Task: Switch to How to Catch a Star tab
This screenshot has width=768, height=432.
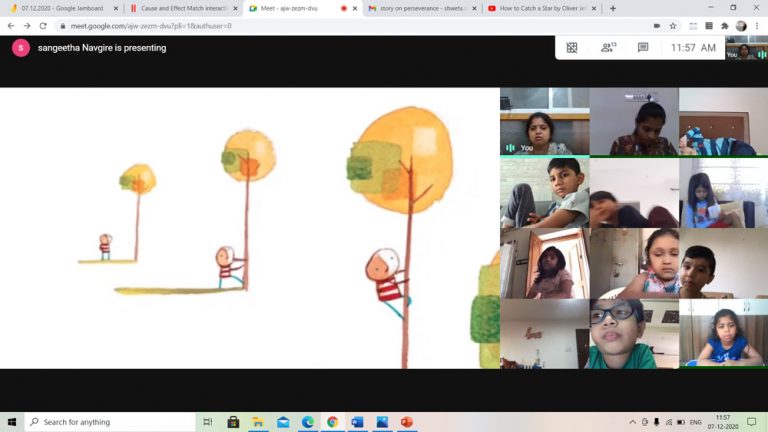Action: (x=541, y=8)
